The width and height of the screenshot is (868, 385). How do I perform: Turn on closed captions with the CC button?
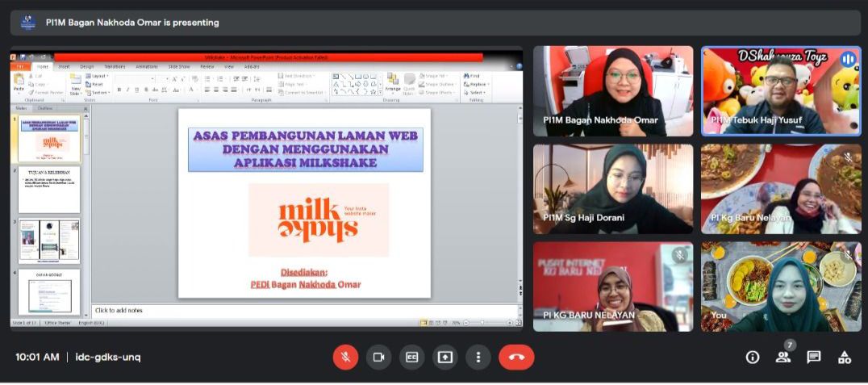click(x=412, y=358)
